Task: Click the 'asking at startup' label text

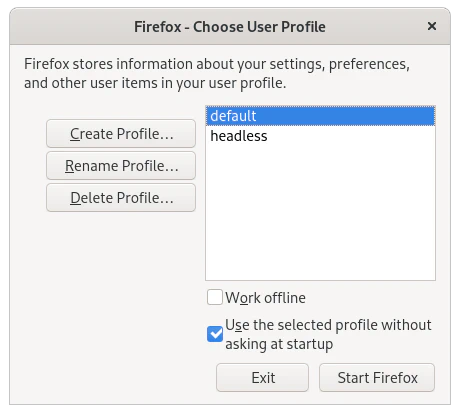Action: click(279, 344)
